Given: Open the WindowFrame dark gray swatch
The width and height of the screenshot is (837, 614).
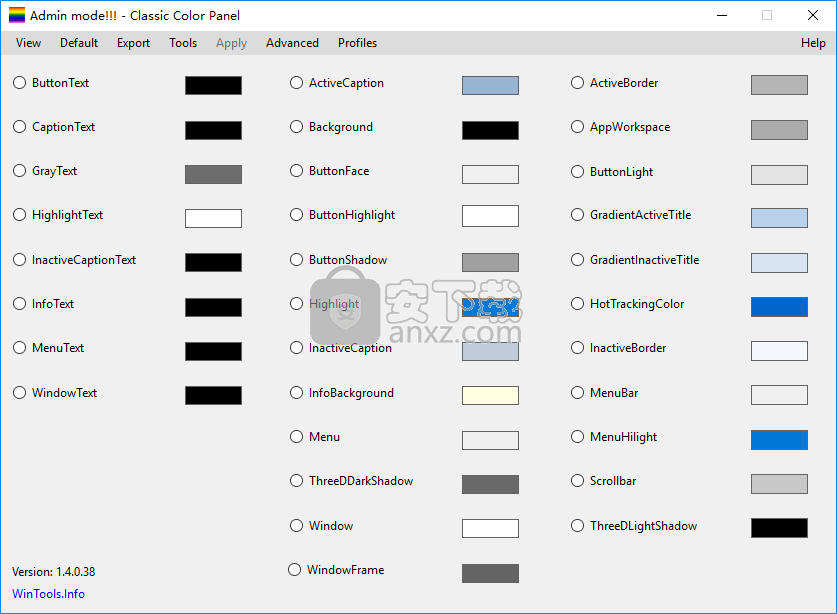Looking at the screenshot, I should 491,573.
